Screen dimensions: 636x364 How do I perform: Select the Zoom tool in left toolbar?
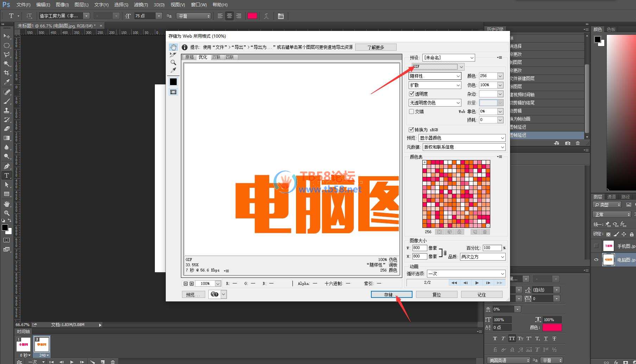(x=7, y=213)
